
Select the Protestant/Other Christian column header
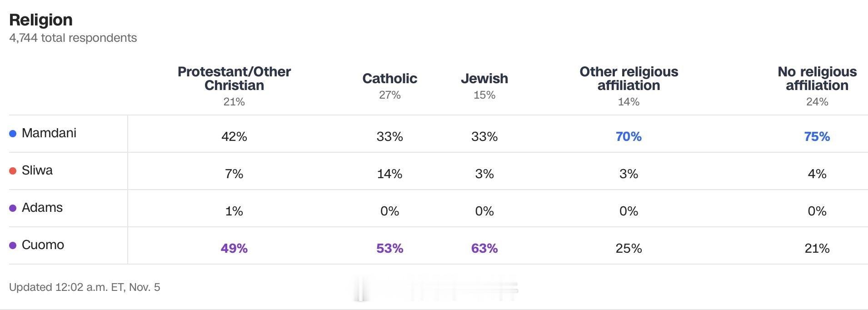click(234, 79)
